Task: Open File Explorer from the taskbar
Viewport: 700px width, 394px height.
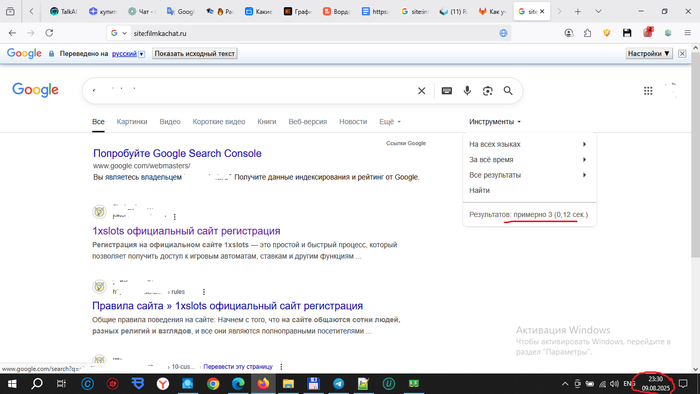Action: 288,384
